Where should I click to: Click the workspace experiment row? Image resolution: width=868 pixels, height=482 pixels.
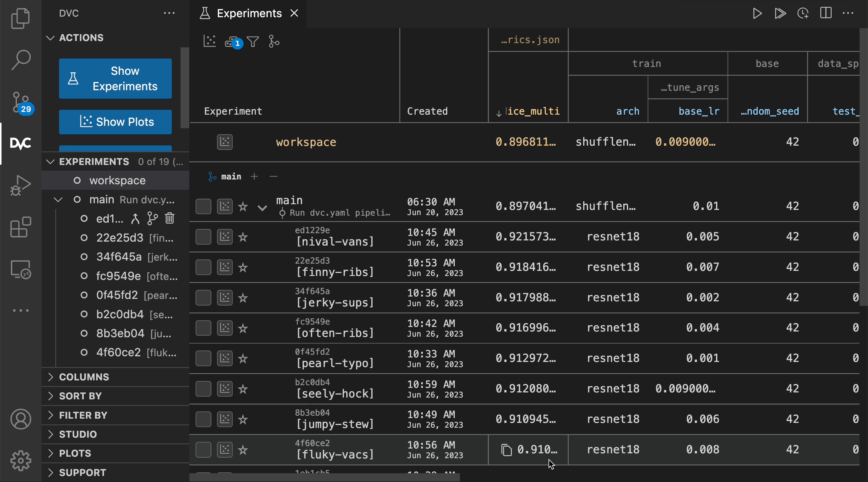pos(305,142)
